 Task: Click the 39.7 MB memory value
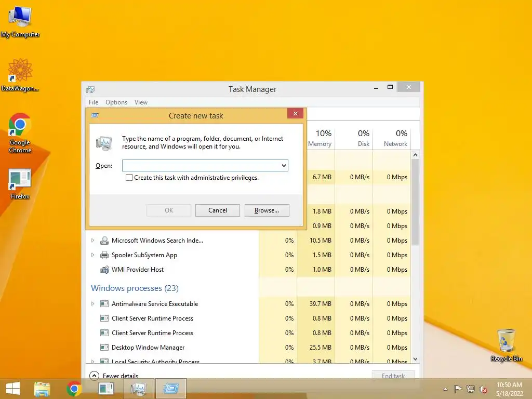click(x=320, y=303)
